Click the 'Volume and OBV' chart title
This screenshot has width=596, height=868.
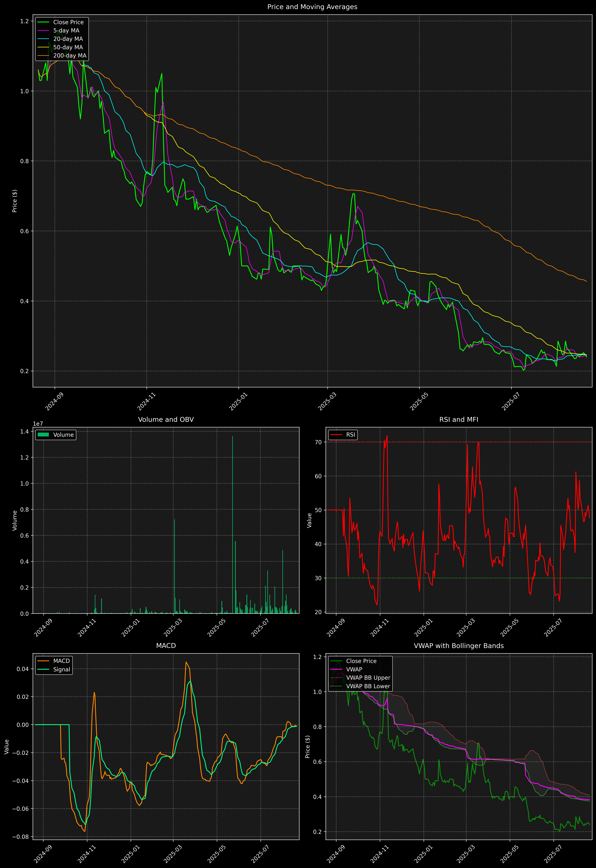click(x=166, y=419)
